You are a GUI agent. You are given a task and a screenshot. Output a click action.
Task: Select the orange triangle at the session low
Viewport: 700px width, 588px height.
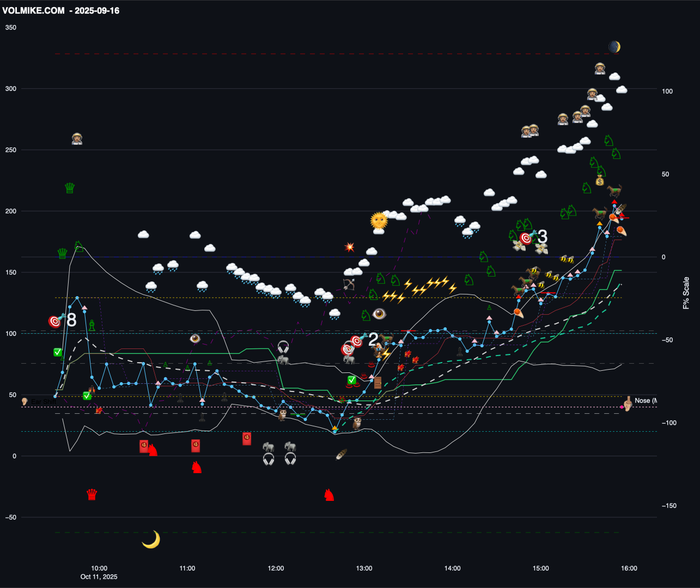click(334, 428)
